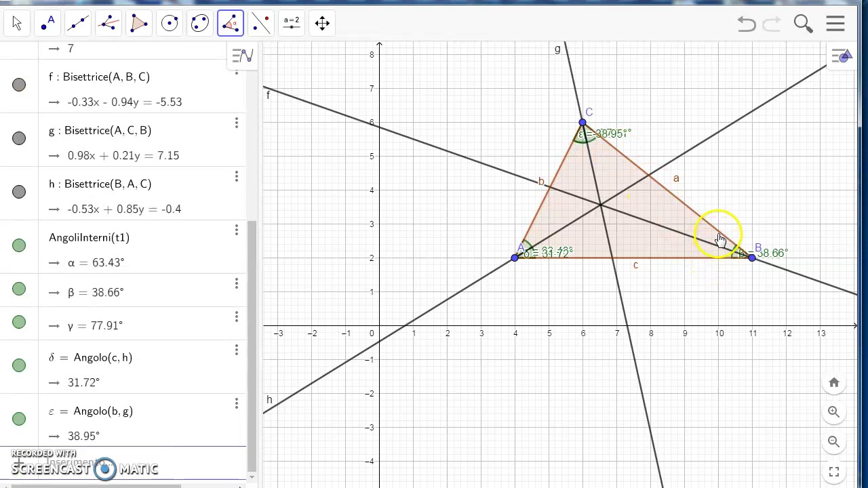The width and height of the screenshot is (868, 488).
Task: Open options menu for β row
Action: [x=237, y=283]
